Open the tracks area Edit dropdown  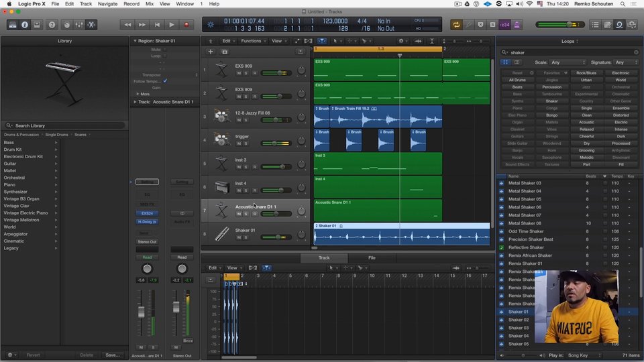point(228,41)
